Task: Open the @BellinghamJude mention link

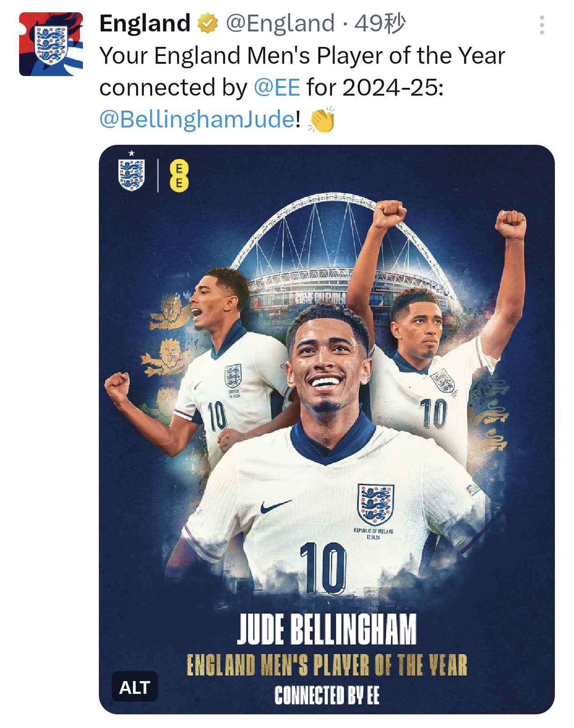Action: (x=197, y=119)
